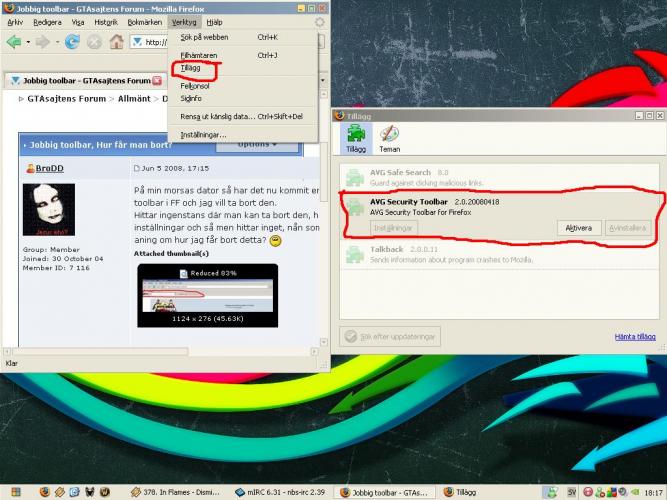Open the Redigera menu

47,22
